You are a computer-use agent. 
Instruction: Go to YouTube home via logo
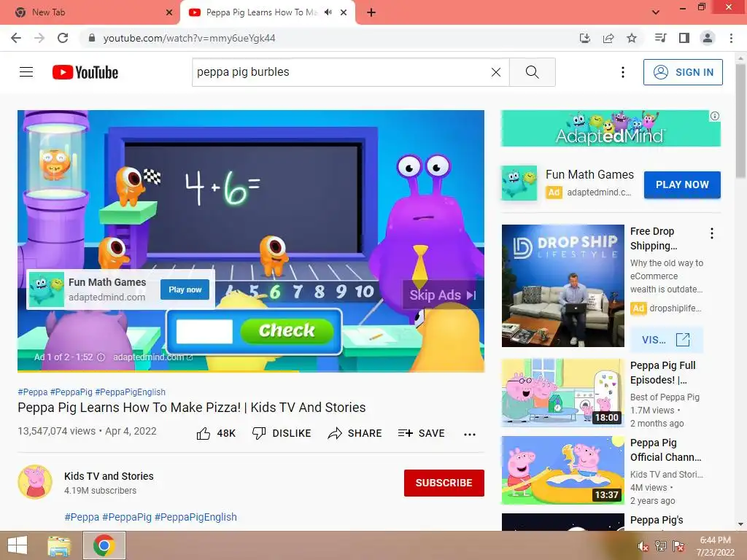(85, 72)
